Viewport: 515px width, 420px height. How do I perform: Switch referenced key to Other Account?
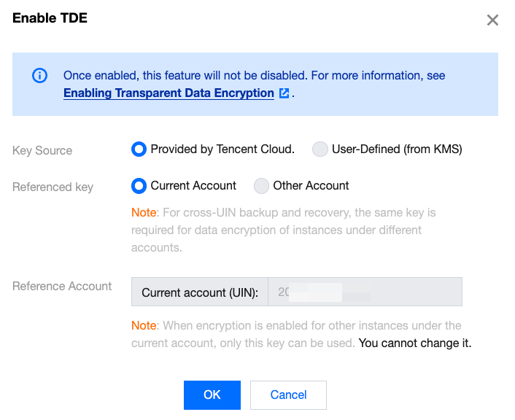coord(261,186)
